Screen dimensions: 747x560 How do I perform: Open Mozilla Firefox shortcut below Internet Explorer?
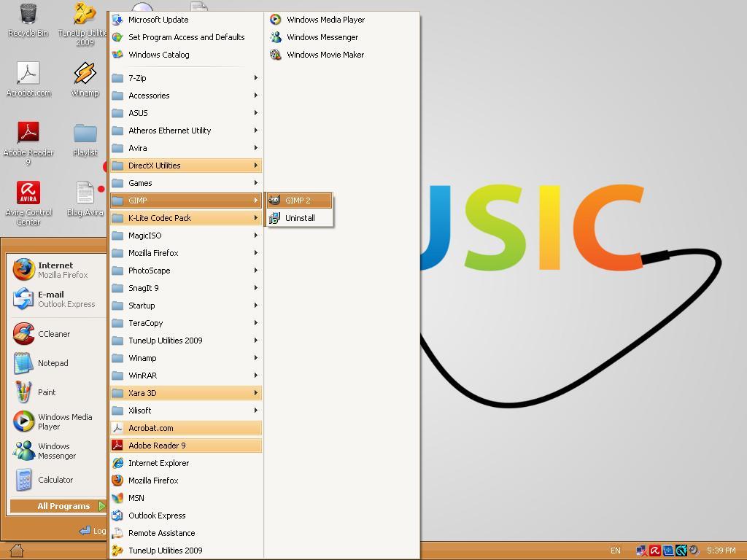click(186, 481)
